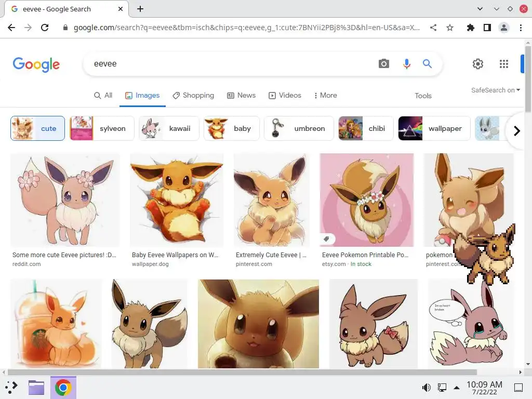This screenshot has height=399, width=532.
Task: Click the horizontal scrollbar at the bottom
Action: pos(242,372)
